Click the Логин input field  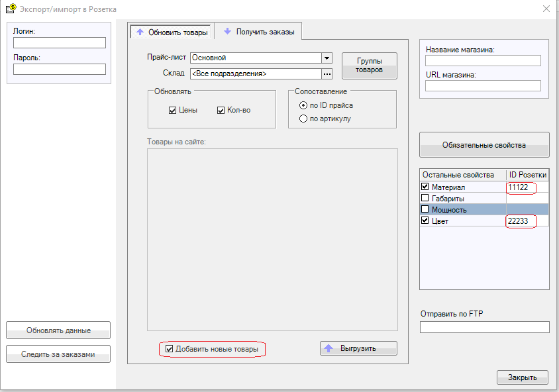(60, 43)
